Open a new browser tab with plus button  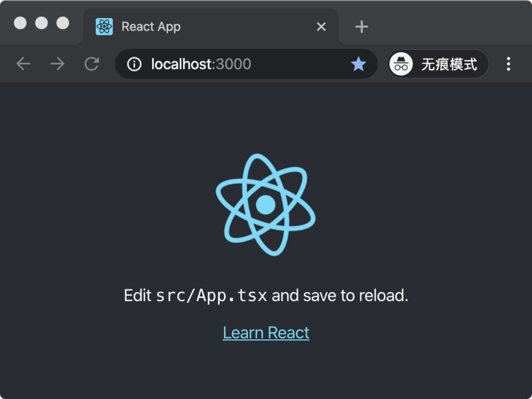[x=360, y=27]
